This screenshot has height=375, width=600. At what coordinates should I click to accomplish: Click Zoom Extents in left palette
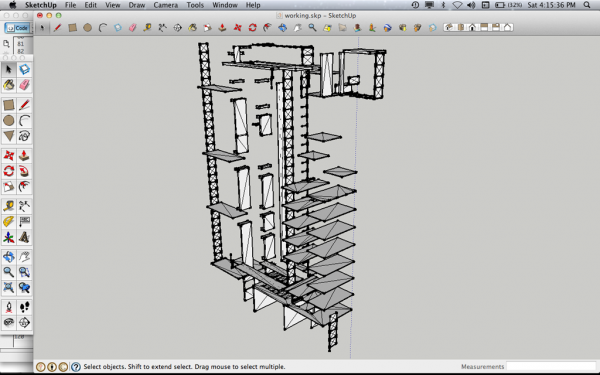(x=9, y=288)
